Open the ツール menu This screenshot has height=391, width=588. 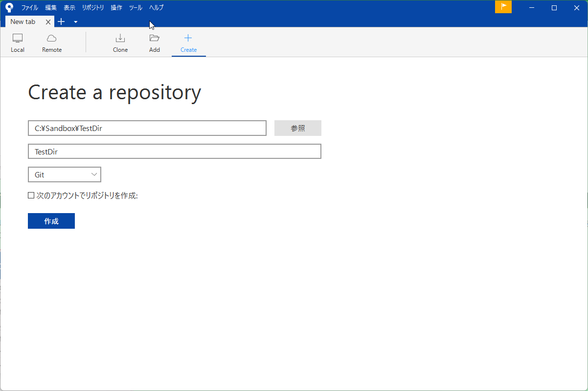pos(136,8)
